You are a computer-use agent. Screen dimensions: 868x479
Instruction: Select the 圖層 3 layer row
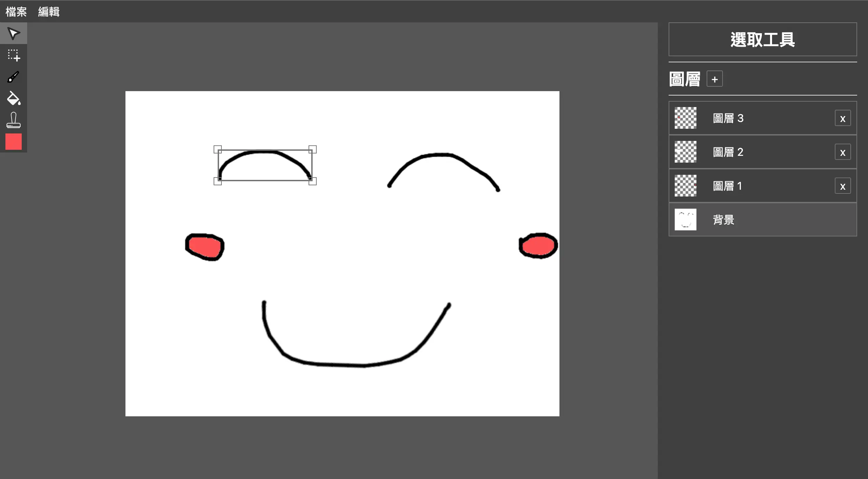pyautogui.click(x=762, y=118)
